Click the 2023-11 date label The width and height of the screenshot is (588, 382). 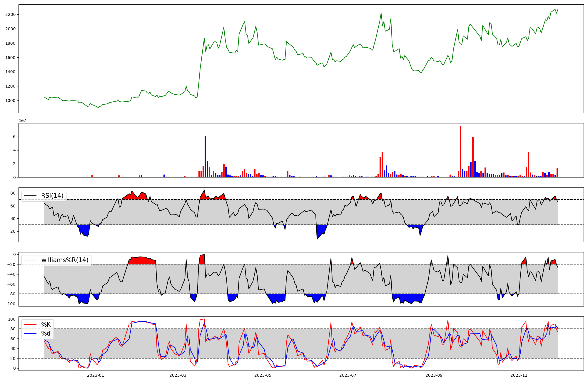pyautogui.click(x=519, y=375)
